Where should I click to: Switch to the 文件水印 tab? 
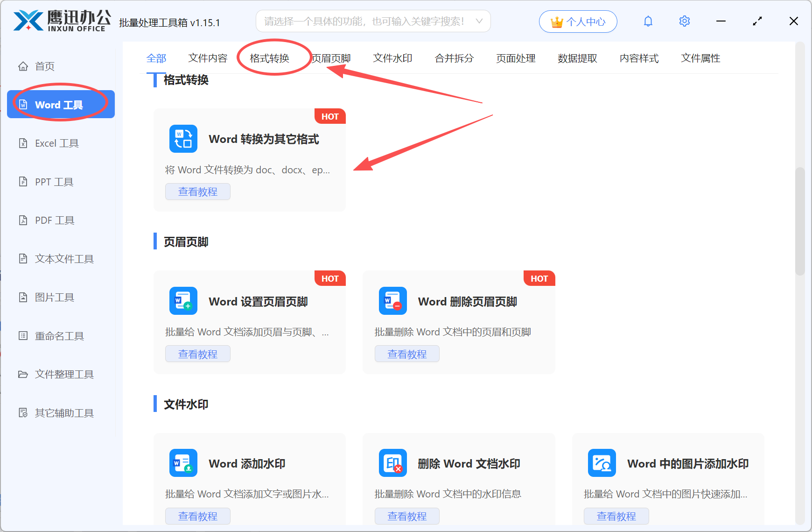click(x=392, y=58)
